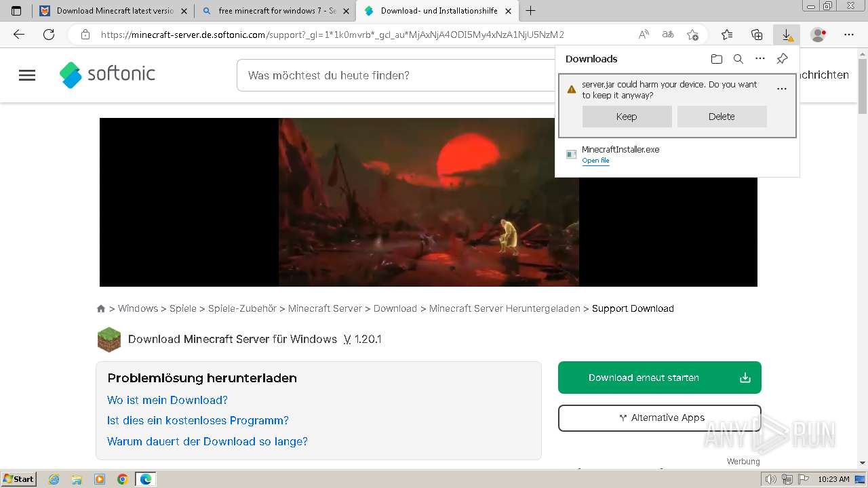The height and width of the screenshot is (488, 868).
Task: Open the Favorites list icon
Action: pos(727,35)
